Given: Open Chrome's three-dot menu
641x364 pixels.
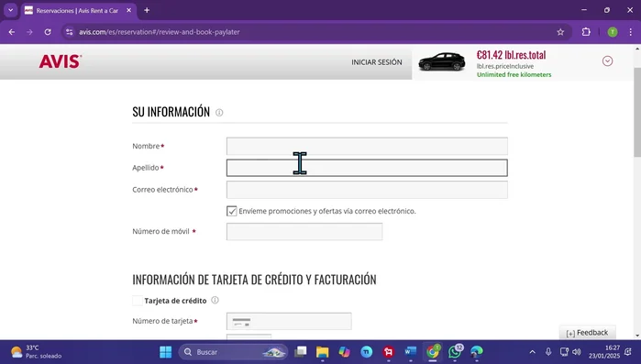Looking at the screenshot, I should pyautogui.click(x=630, y=32).
